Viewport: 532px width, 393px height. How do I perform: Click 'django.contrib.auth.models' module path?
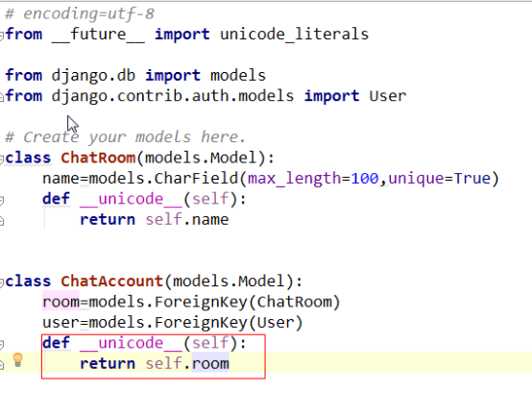(172, 96)
